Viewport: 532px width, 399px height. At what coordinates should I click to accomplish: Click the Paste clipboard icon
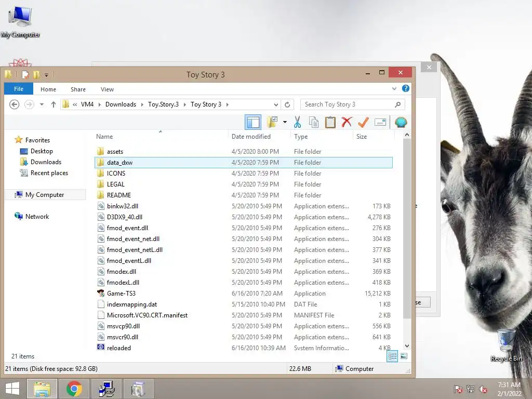coord(330,122)
